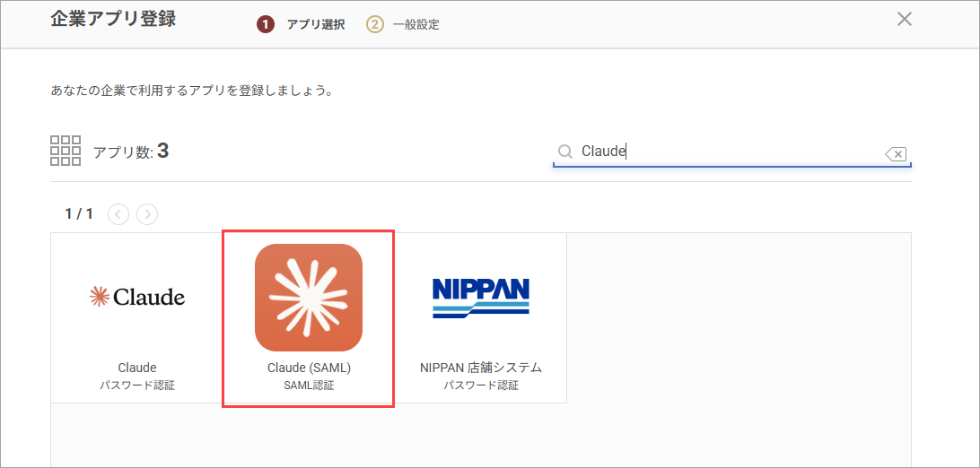Clear the search text with backspace icon
The width and height of the screenshot is (980, 468).
coord(897,153)
